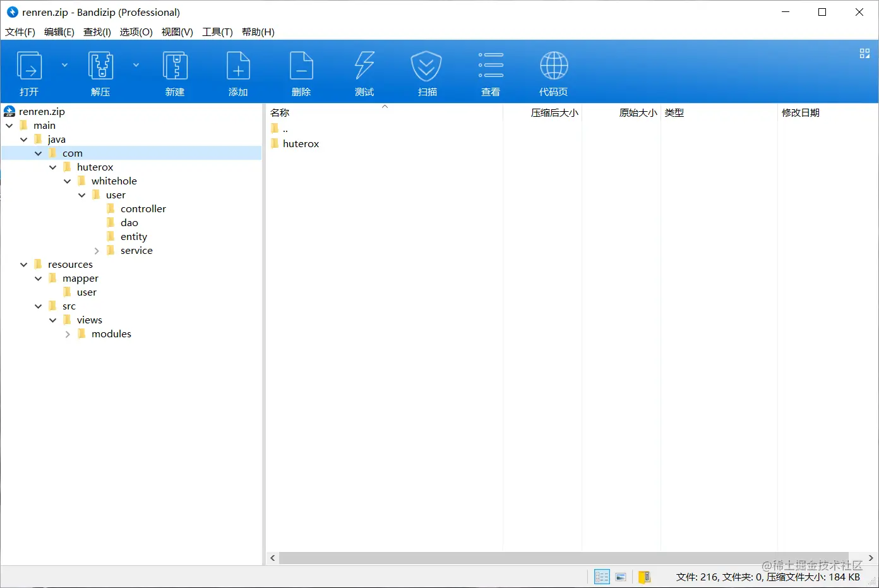Screen dimensions: 879x588
Task: Collapse the java folder node
Action: (x=24, y=140)
